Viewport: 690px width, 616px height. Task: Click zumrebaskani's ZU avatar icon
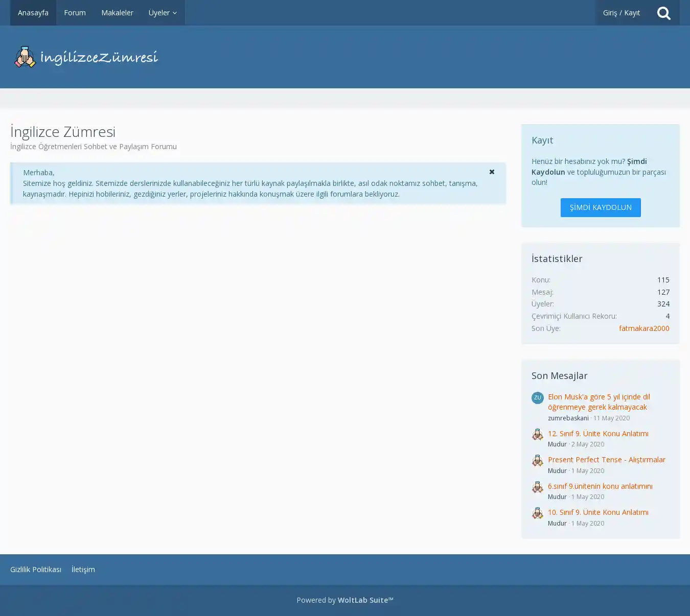pyautogui.click(x=537, y=398)
